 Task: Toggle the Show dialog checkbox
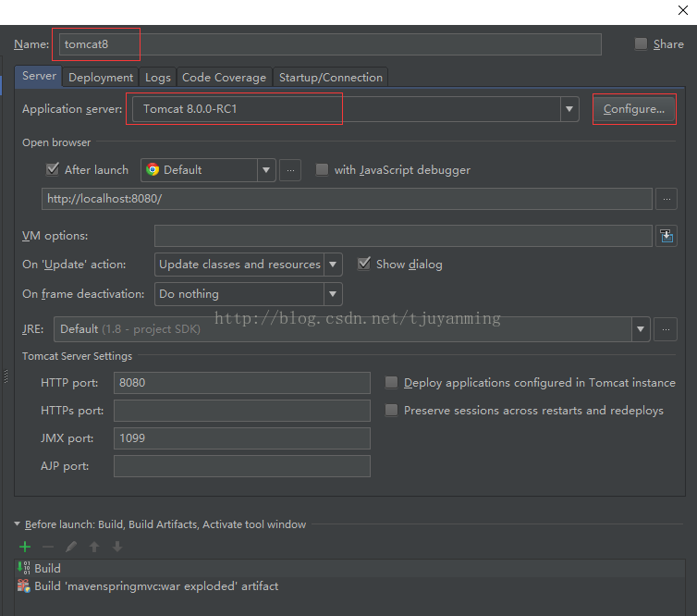click(x=364, y=264)
